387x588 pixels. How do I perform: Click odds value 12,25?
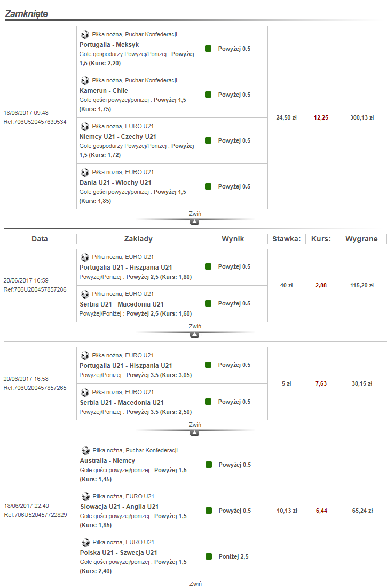click(321, 117)
